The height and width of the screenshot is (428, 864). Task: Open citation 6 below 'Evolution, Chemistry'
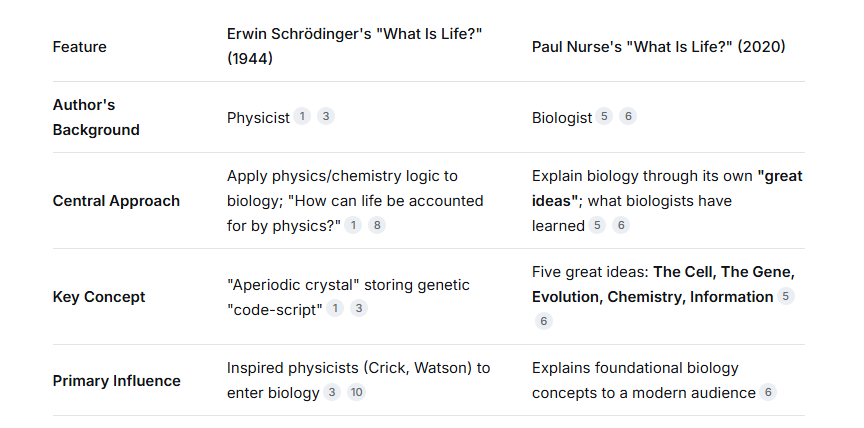544,321
